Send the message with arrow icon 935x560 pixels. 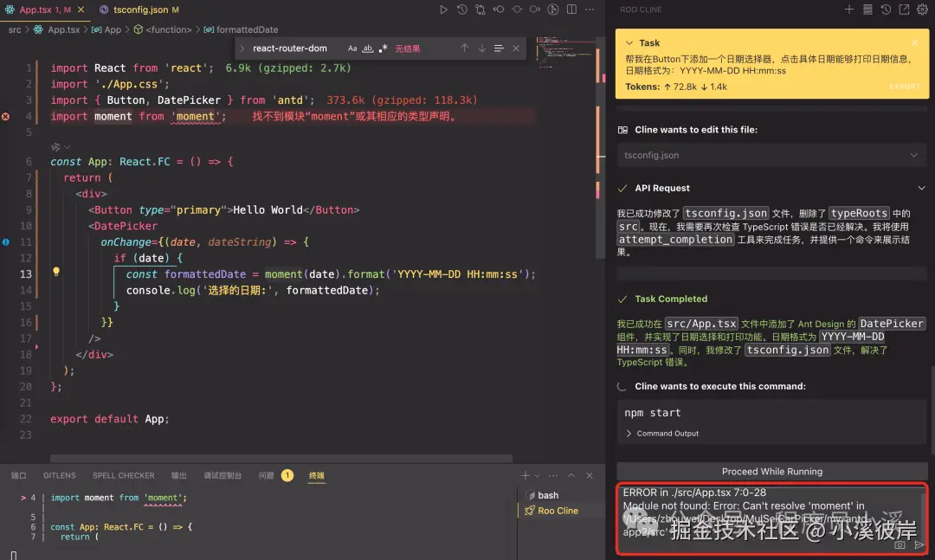point(919,544)
